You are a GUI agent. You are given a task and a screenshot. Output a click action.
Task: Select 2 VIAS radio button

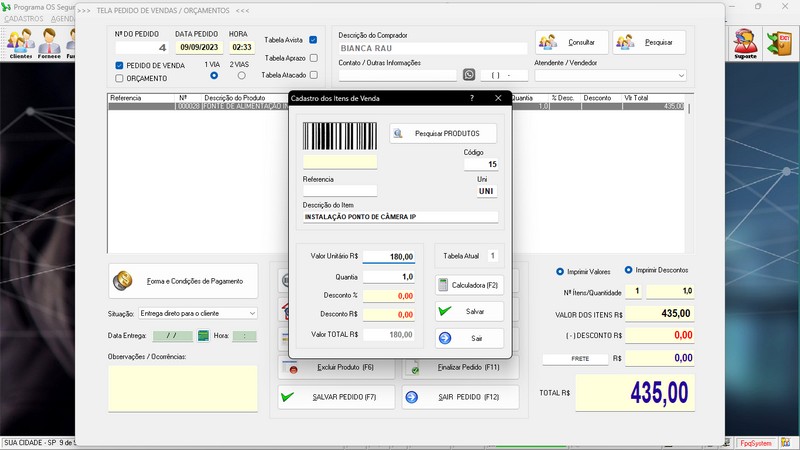pyautogui.click(x=241, y=76)
